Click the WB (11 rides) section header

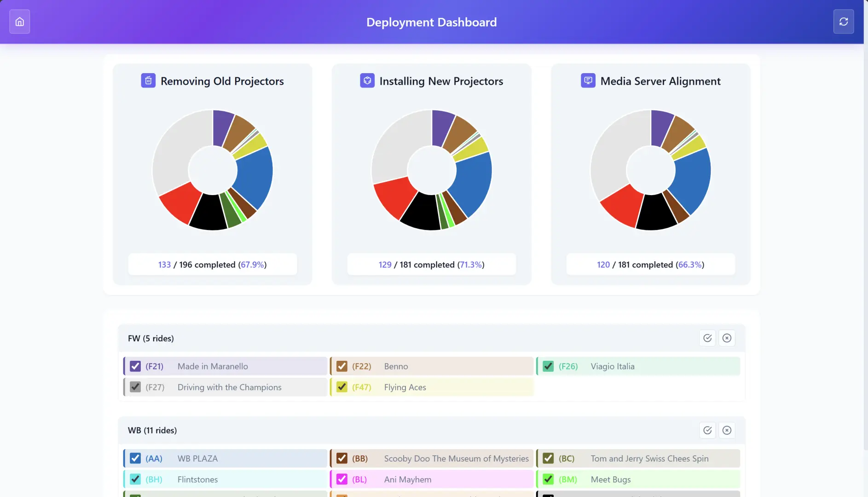[x=152, y=430]
